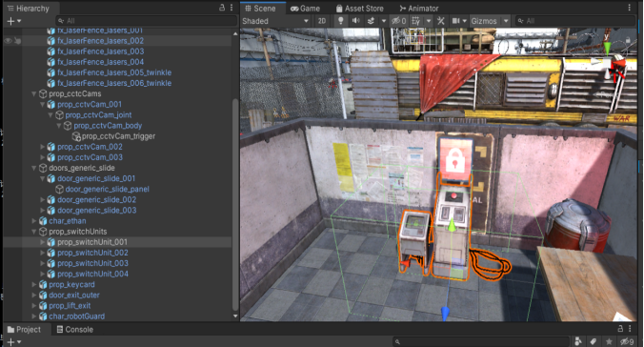This screenshot has width=644, height=347.
Task: Open Gizmos dropdown arrow
Action: [506, 21]
